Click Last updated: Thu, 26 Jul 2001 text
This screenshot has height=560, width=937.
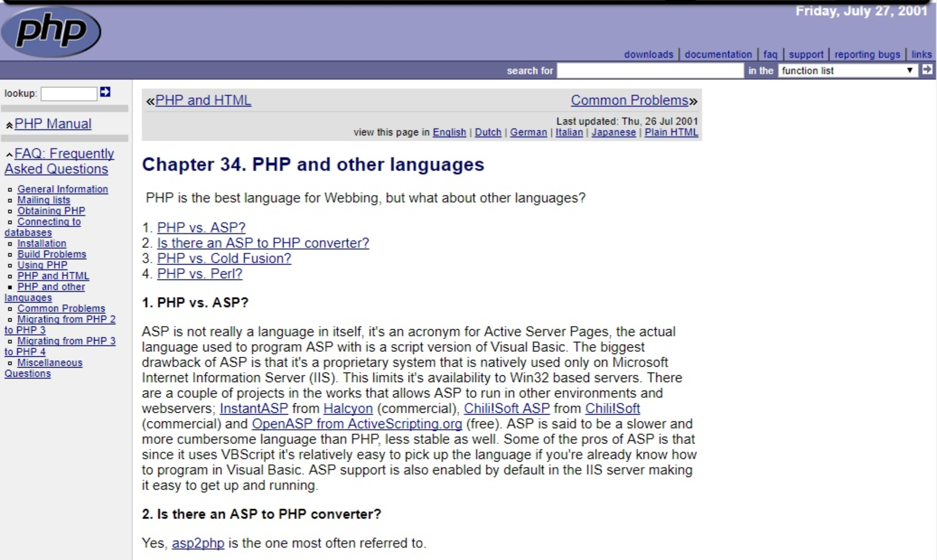[x=627, y=121]
